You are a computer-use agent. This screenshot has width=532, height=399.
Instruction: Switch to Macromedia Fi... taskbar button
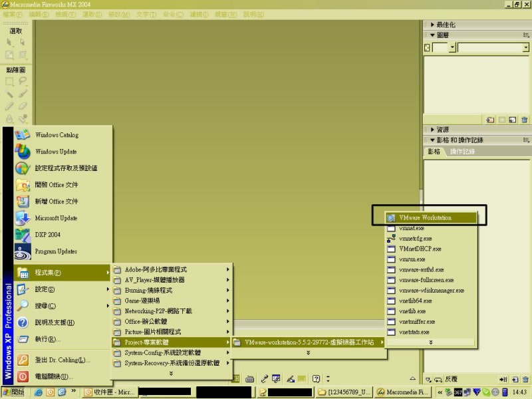[x=403, y=392]
